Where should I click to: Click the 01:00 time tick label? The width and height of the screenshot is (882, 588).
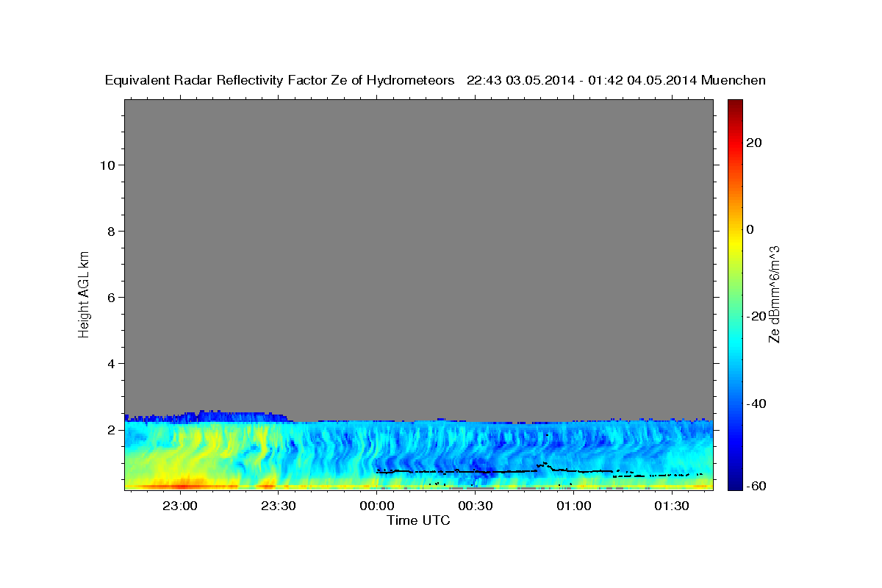coord(573,506)
